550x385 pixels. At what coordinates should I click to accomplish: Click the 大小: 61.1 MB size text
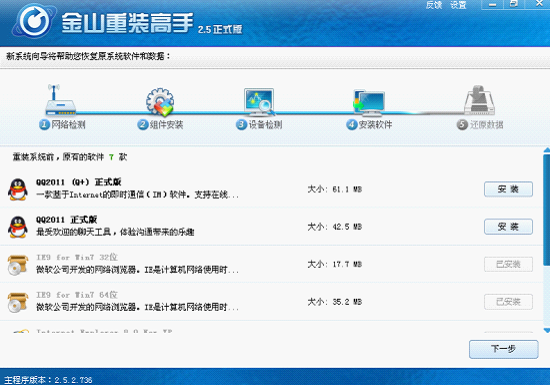coord(335,189)
